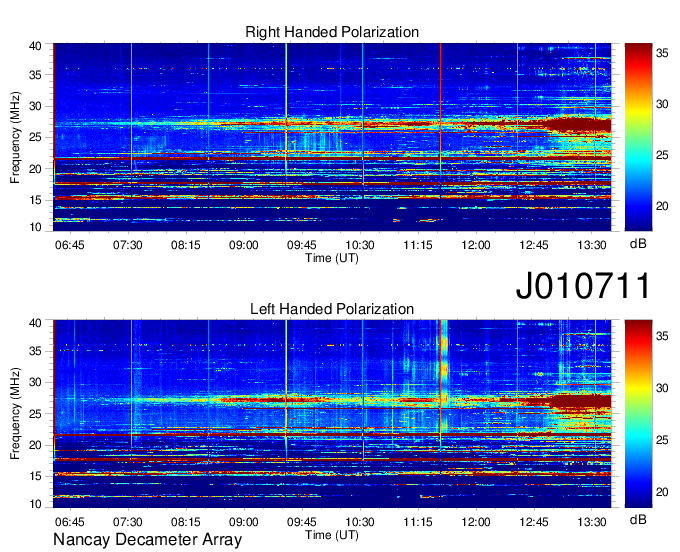Click the dB label under Right Handed colorbar
The height and width of the screenshot is (552, 680).
(638, 244)
